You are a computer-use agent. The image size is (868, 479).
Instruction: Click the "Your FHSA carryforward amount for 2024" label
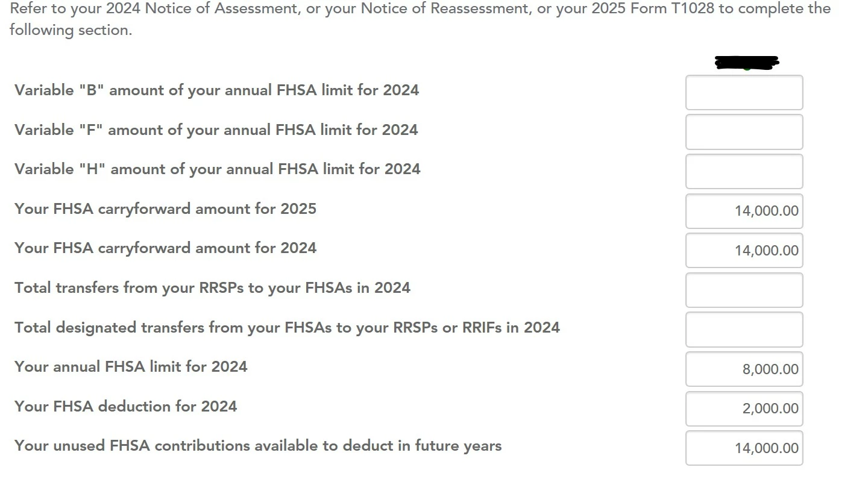click(x=165, y=248)
